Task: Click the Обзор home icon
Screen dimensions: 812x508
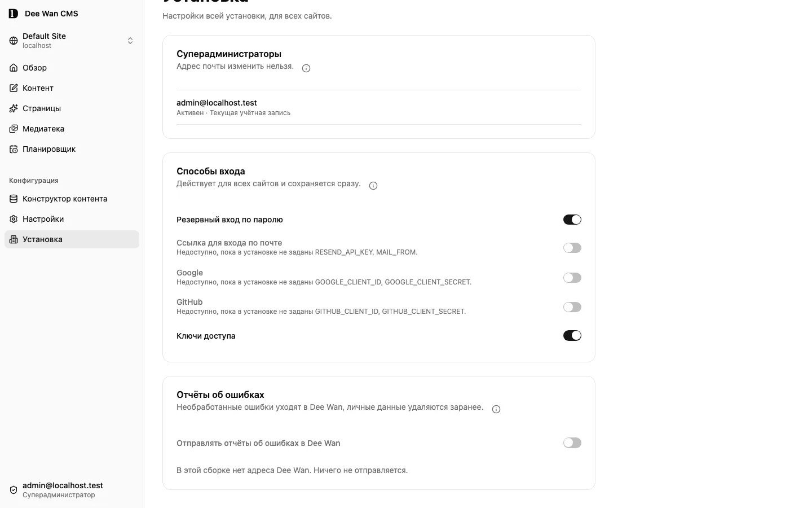Action: [x=14, y=68]
